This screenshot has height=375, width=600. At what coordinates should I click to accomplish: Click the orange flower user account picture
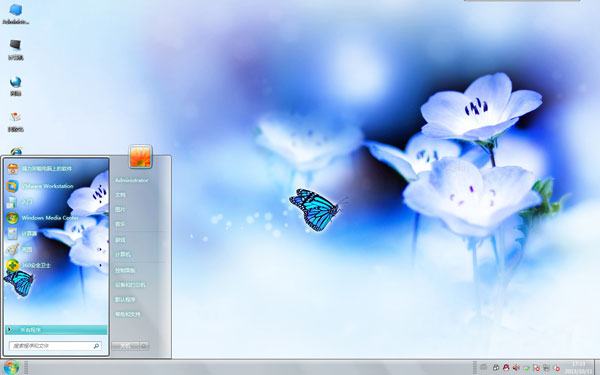pos(140,156)
